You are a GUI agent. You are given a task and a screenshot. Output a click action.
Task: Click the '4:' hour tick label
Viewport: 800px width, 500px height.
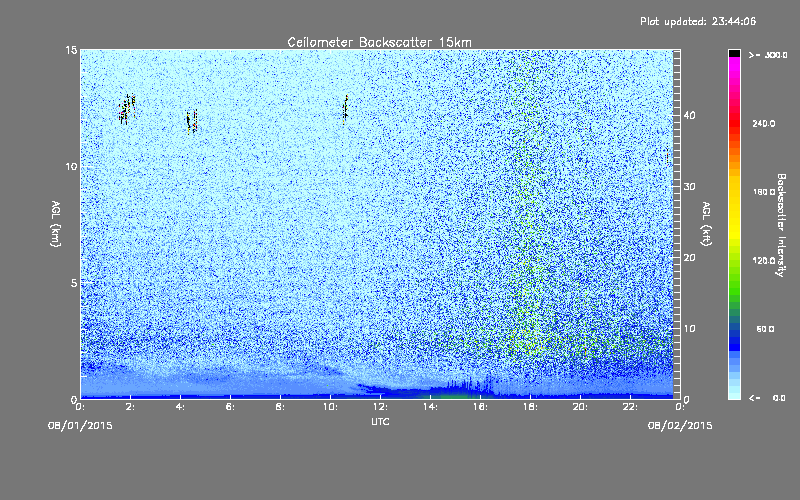[181, 407]
